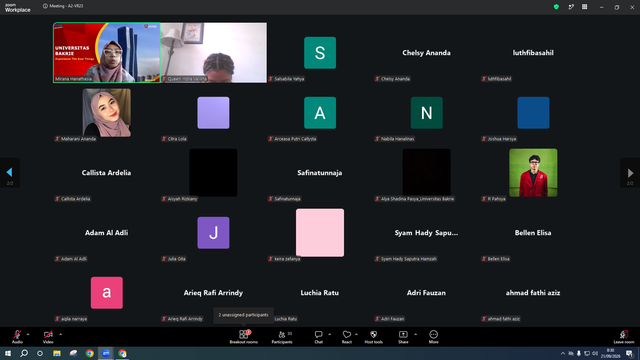Open the React heart menu
The width and height of the screenshot is (640, 360).
tap(347, 337)
